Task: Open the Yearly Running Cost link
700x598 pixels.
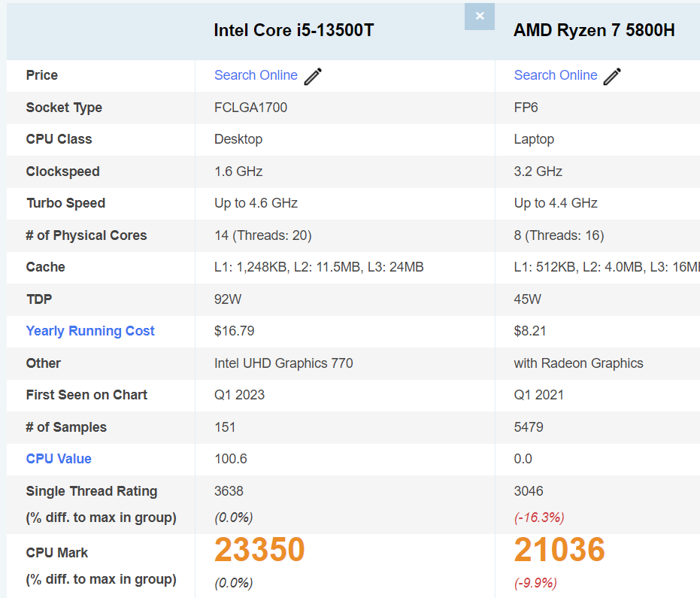Action: pos(90,331)
